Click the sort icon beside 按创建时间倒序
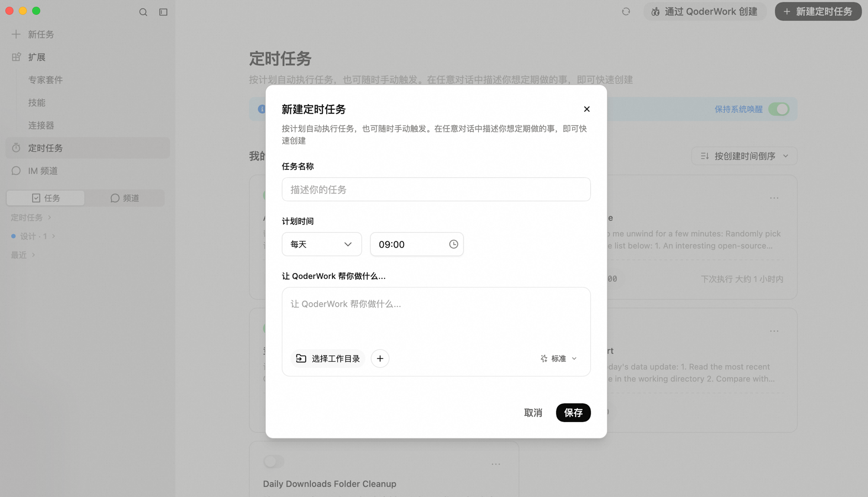868x497 pixels. [x=705, y=156]
